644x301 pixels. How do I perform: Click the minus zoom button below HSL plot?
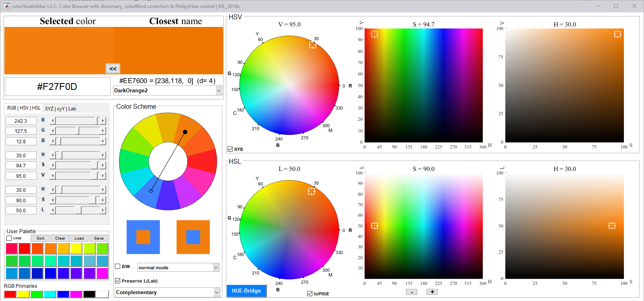click(411, 292)
